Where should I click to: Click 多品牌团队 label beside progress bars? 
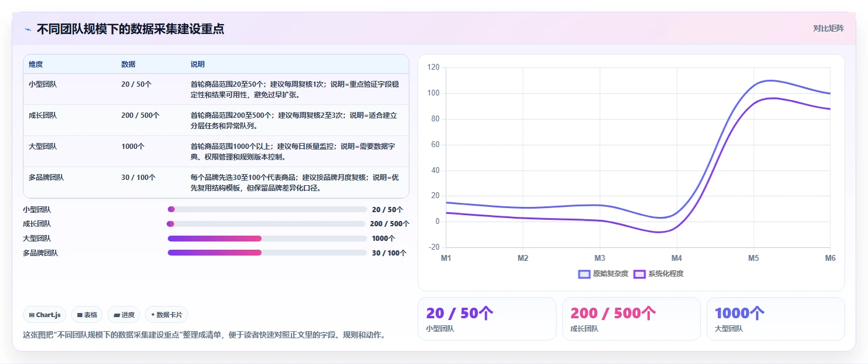(40, 253)
